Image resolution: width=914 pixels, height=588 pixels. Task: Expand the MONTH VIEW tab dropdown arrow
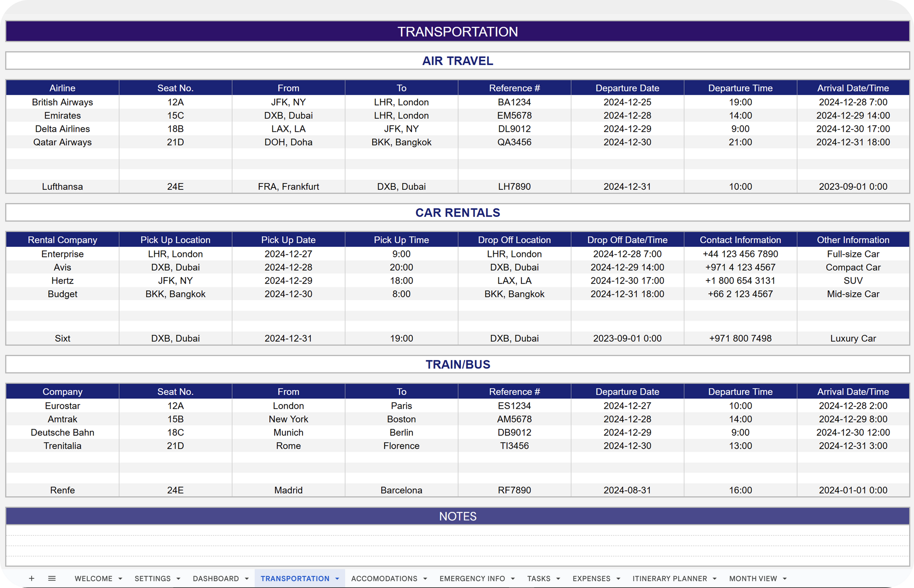point(785,579)
